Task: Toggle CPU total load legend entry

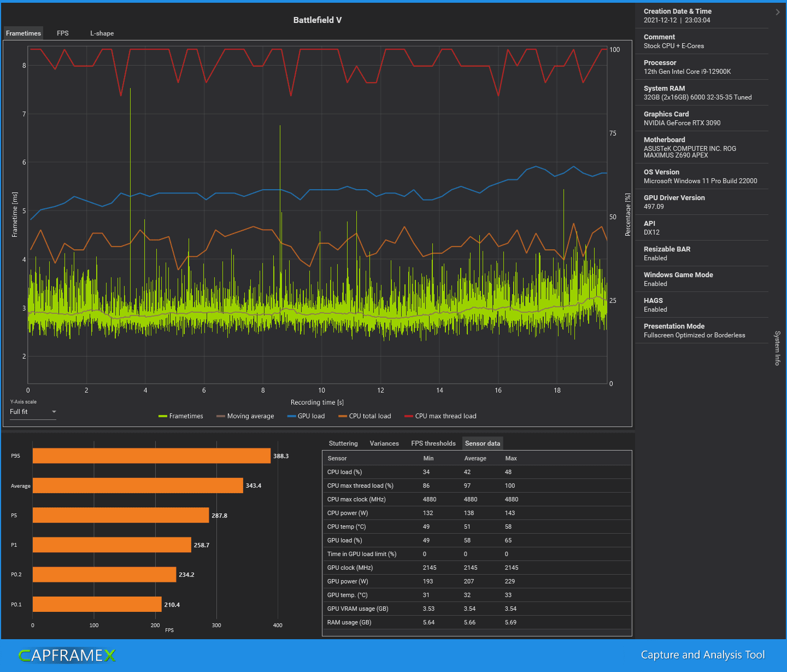Action: (365, 416)
